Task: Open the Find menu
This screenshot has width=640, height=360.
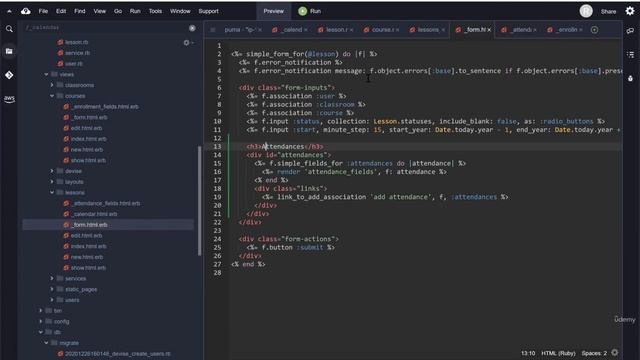Action: click(x=80, y=11)
